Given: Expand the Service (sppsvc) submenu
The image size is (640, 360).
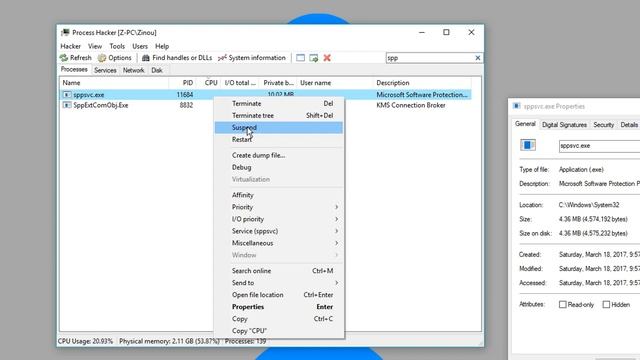Looking at the screenshot, I should pos(279,231).
